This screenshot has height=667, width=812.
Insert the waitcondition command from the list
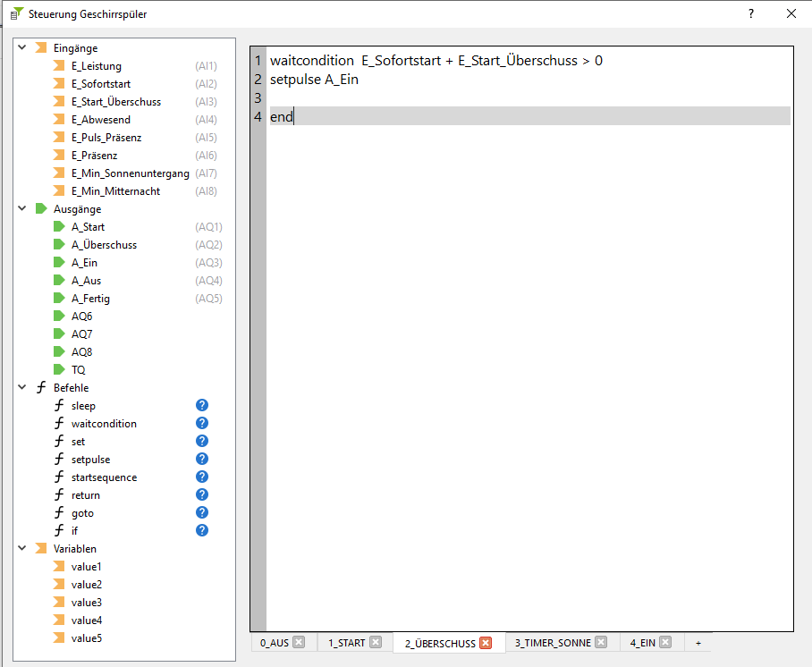pyautogui.click(x=104, y=424)
